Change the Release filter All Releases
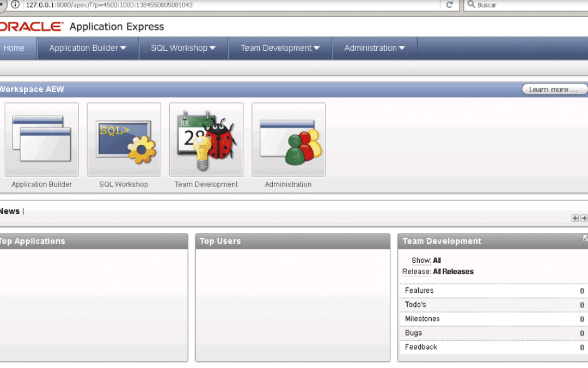This screenshot has height=368, width=588. click(454, 272)
